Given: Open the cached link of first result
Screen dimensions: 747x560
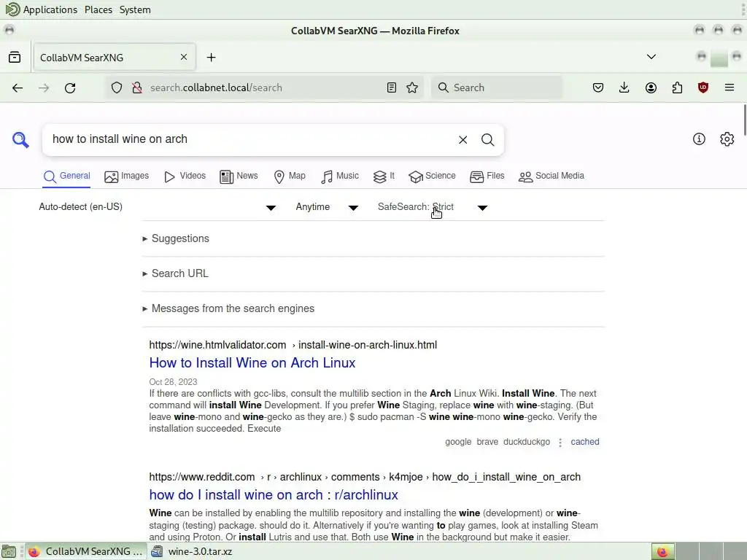Looking at the screenshot, I should (585, 442).
